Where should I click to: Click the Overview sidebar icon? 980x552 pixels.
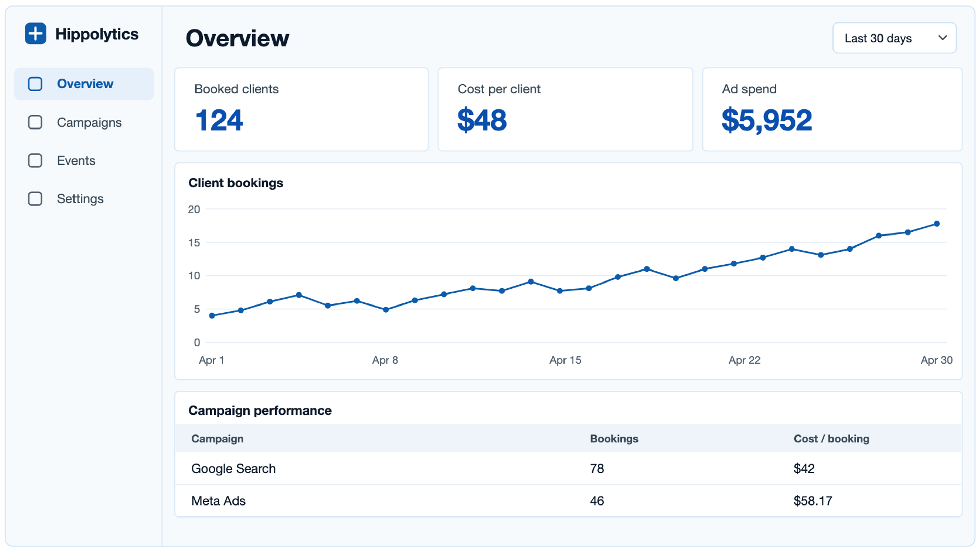(x=35, y=84)
